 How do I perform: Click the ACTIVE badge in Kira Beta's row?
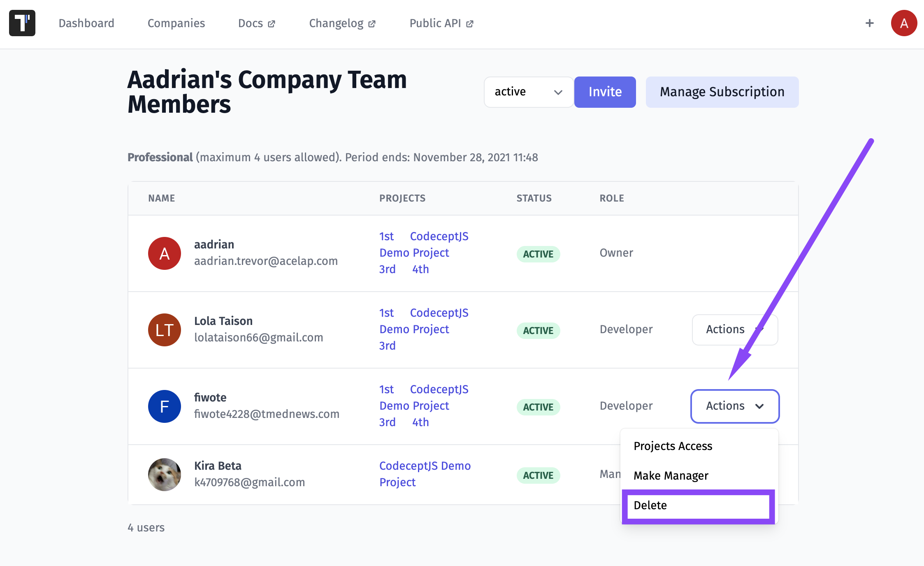point(538,475)
